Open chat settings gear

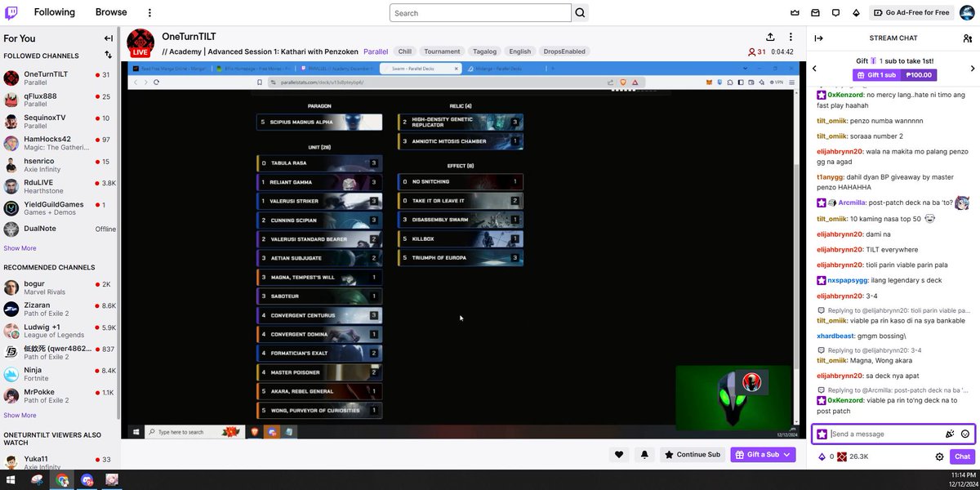coord(939,457)
